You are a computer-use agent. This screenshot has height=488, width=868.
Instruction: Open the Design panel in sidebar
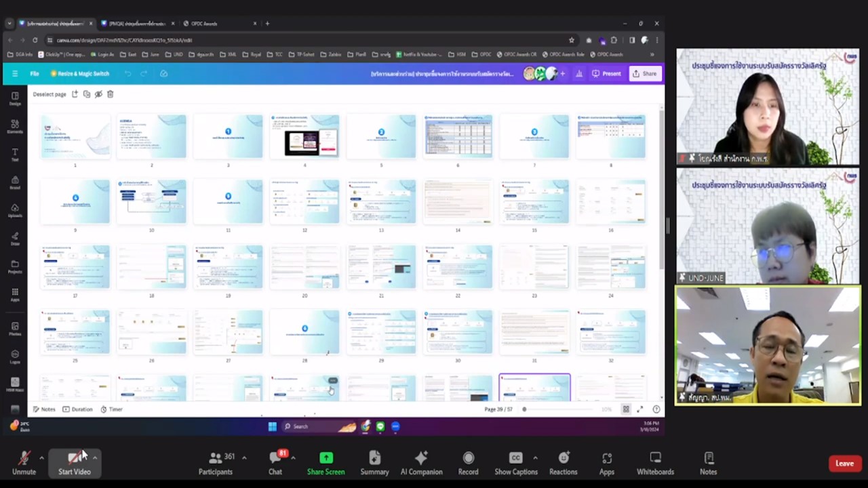pos(15,99)
